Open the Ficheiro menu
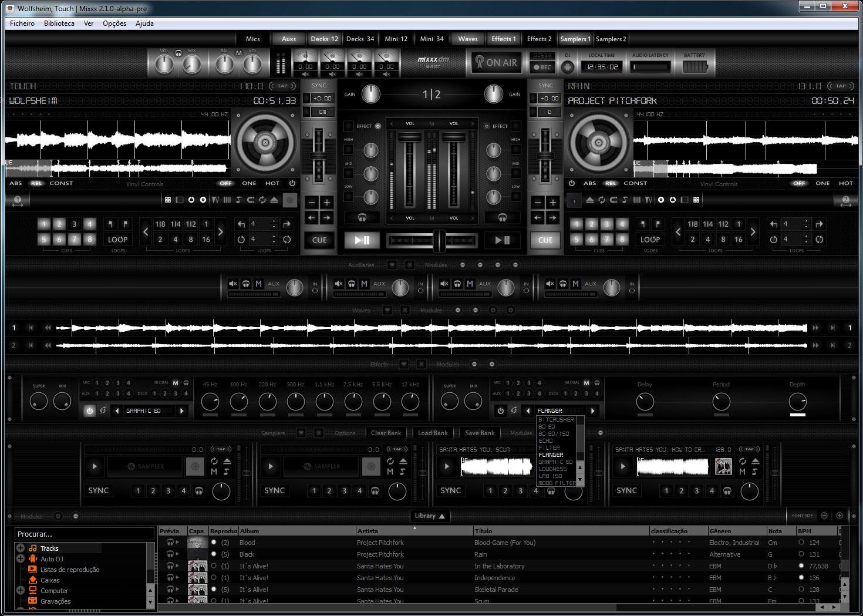This screenshot has height=616, width=863. click(22, 23)
